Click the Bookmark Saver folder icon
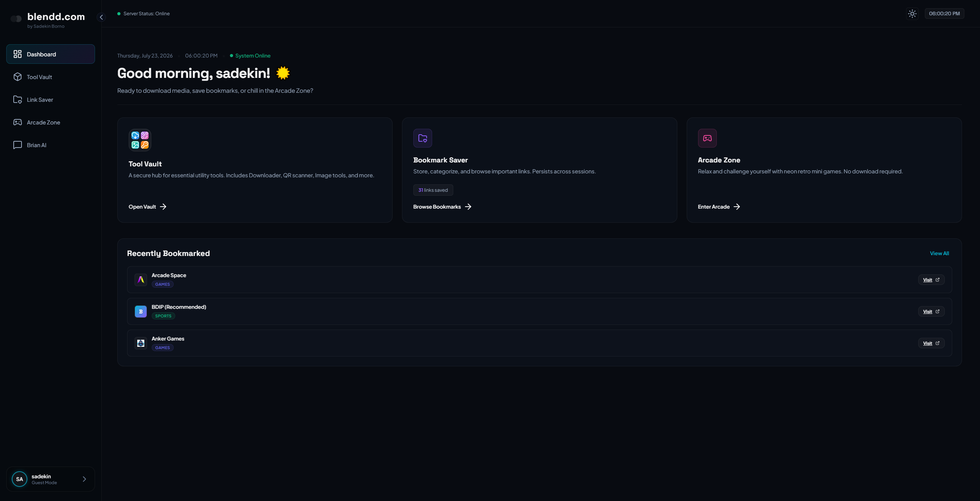The height and width of the screenshot is (501, 980). (423, 138)
